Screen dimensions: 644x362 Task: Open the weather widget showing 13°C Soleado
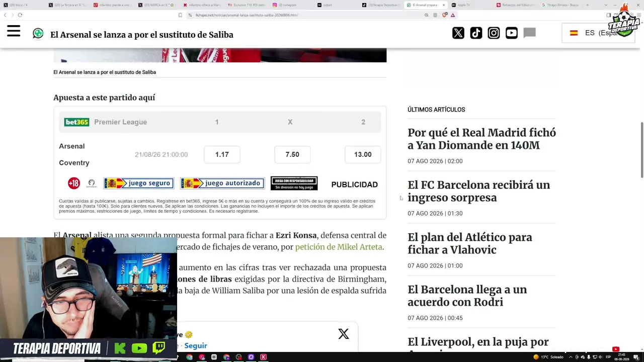548,357
